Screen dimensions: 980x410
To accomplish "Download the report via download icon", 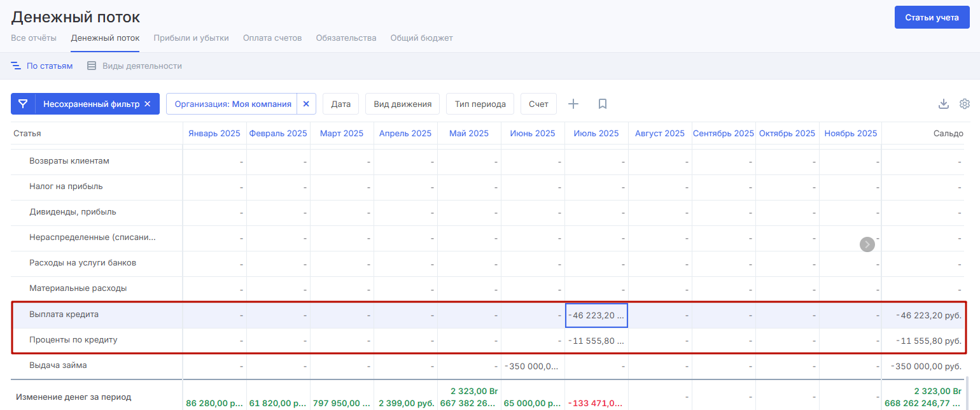I will (x=944, y=104).
